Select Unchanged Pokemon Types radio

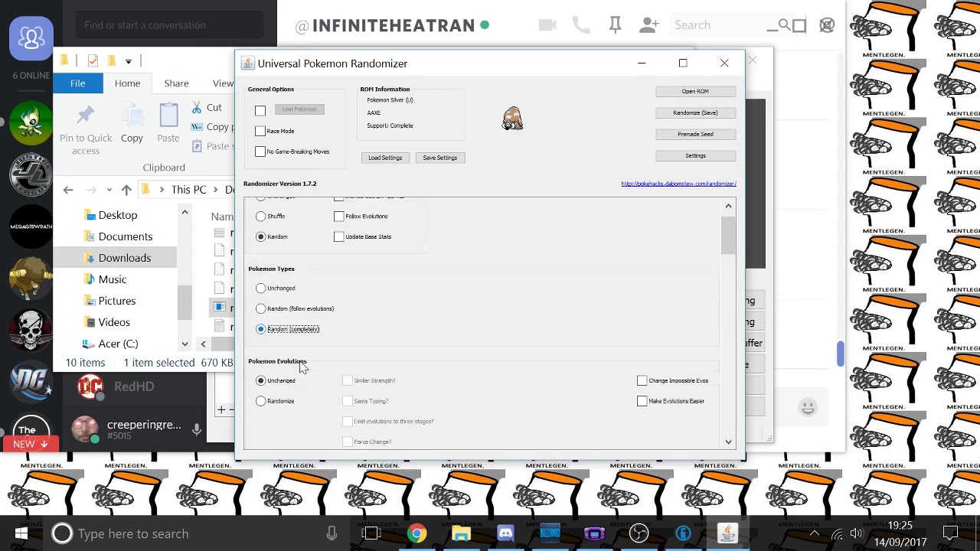click(261, 289)
